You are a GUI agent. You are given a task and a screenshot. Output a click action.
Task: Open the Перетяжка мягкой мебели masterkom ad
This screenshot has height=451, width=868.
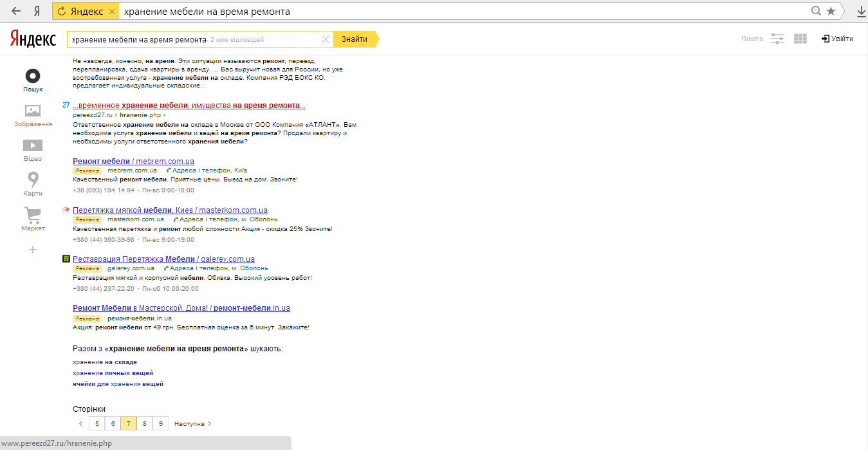[x=170, y=210]
